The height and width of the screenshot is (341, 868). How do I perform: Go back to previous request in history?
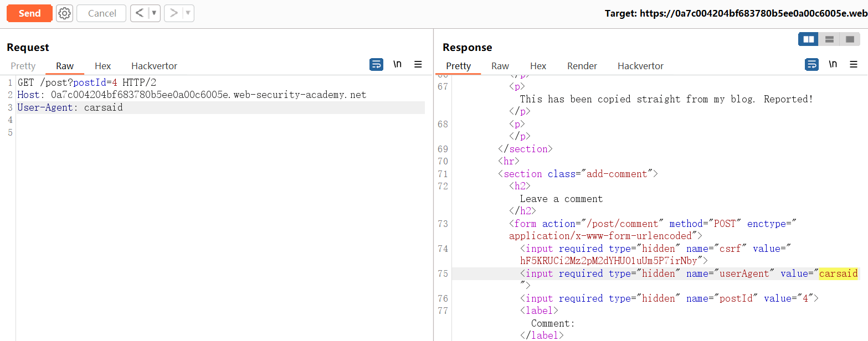140,13
